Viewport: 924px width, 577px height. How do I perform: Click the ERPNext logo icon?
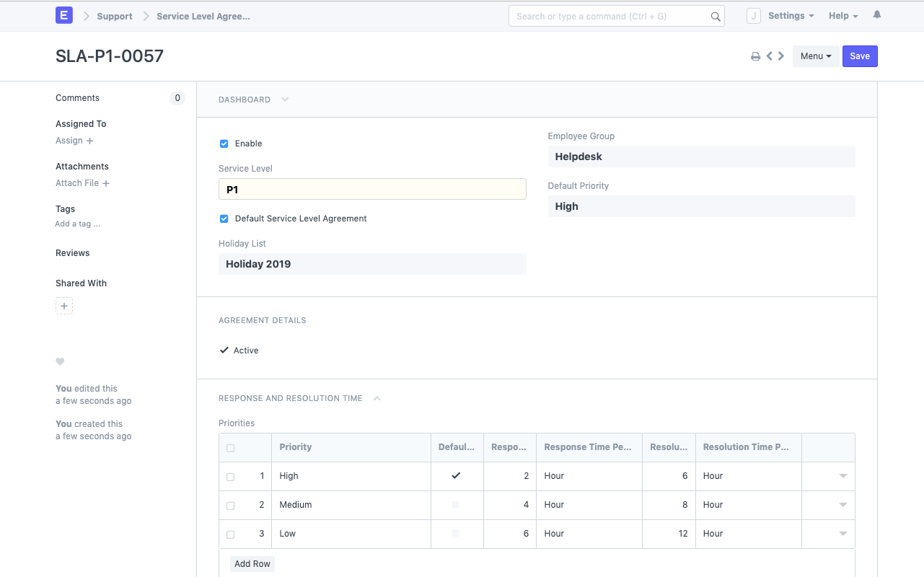pos(64,14)
